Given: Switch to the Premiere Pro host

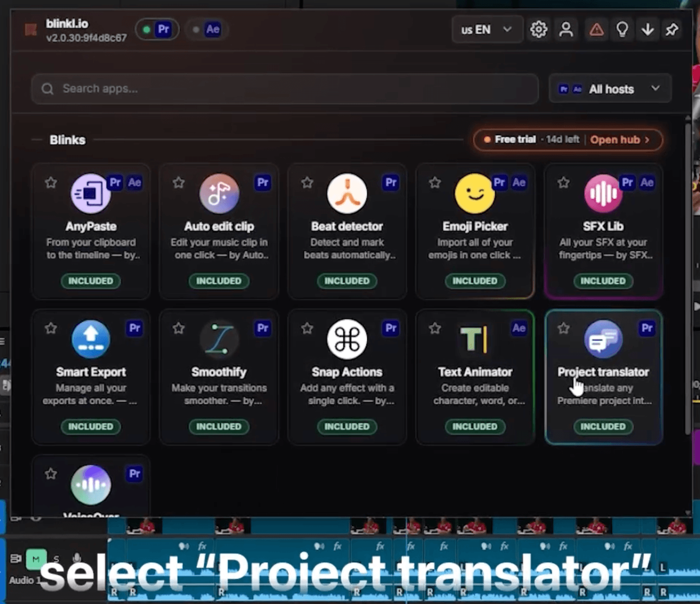Looking at the screenshot, I should click(157, 30).
